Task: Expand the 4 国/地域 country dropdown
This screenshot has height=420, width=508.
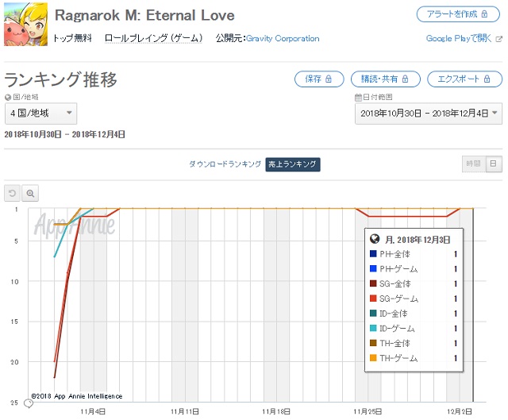Action: (40, 114)
